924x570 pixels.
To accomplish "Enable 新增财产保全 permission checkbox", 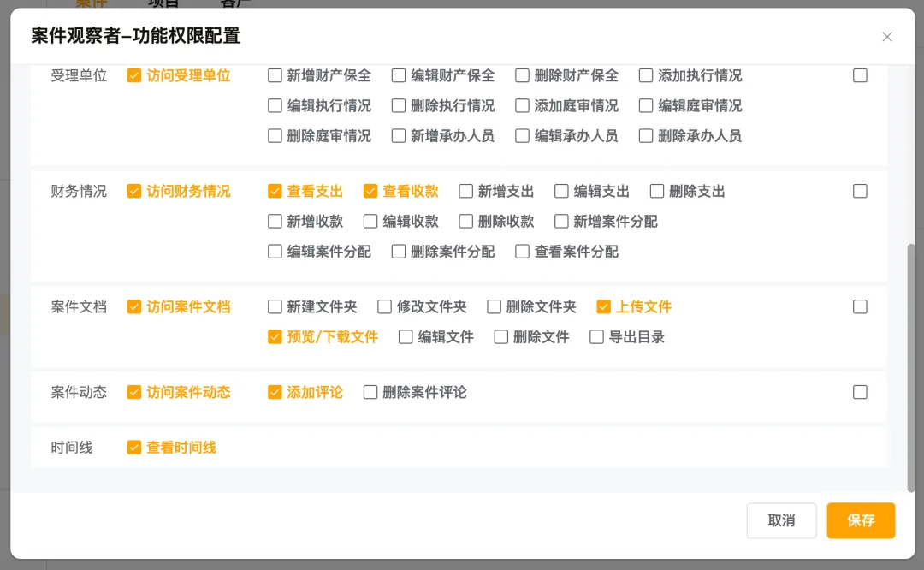I will [x=275, y=75].
